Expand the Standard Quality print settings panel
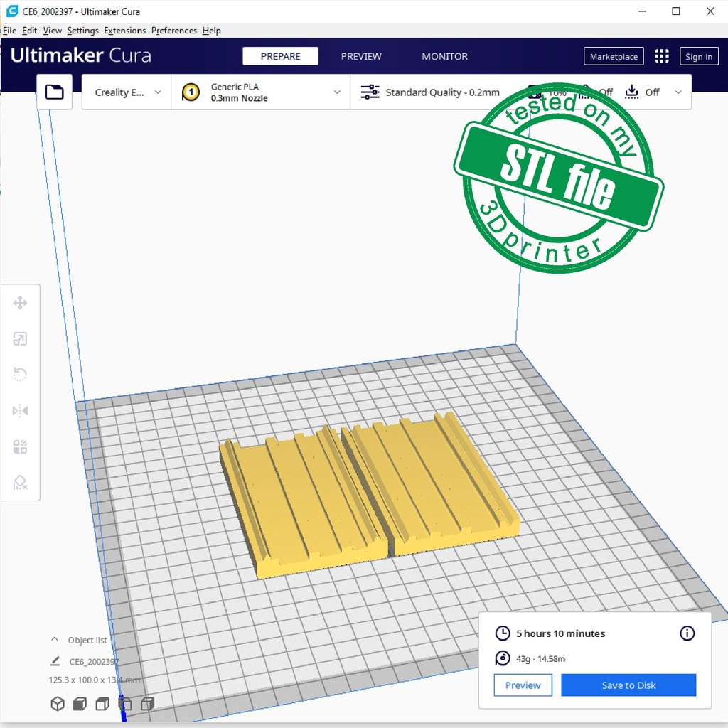The image size is (728, 728). (x=442, y=92)
